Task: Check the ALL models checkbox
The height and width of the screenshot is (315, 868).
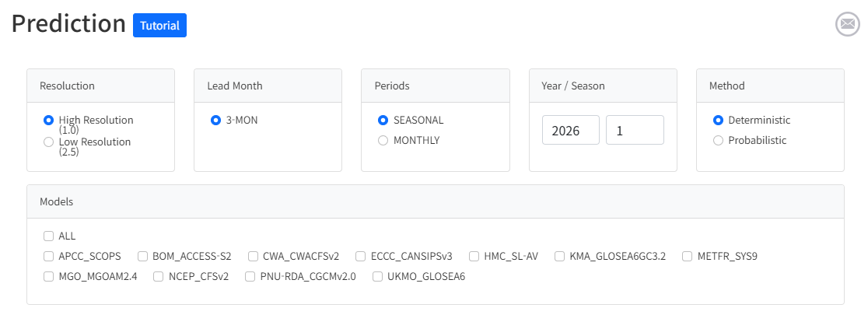Action: [x=49, y=236]
